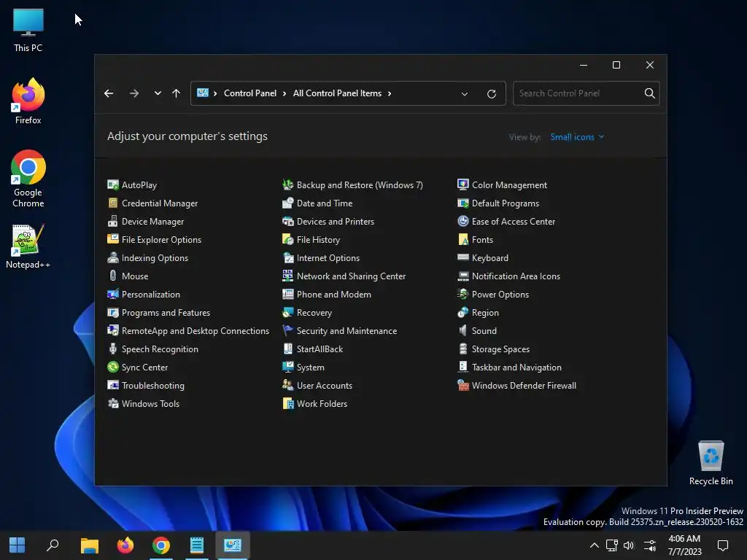The height and width of the screenshot is (560, 747).
Task: Open volume control in system tray
Action: 629,545
